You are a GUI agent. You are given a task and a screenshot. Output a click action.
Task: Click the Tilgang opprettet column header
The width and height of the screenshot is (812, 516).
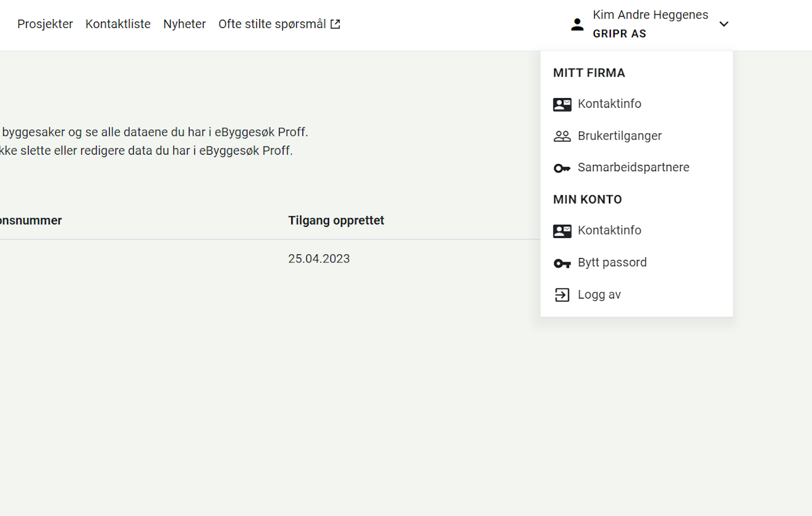click(336, 221)
